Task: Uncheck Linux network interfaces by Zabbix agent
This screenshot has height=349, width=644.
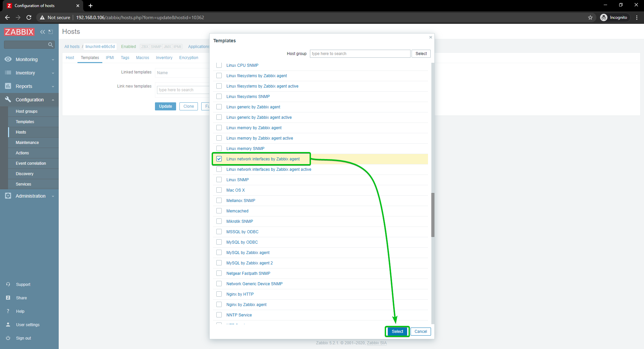Action: pyautogui.click(x=219, y=159)
